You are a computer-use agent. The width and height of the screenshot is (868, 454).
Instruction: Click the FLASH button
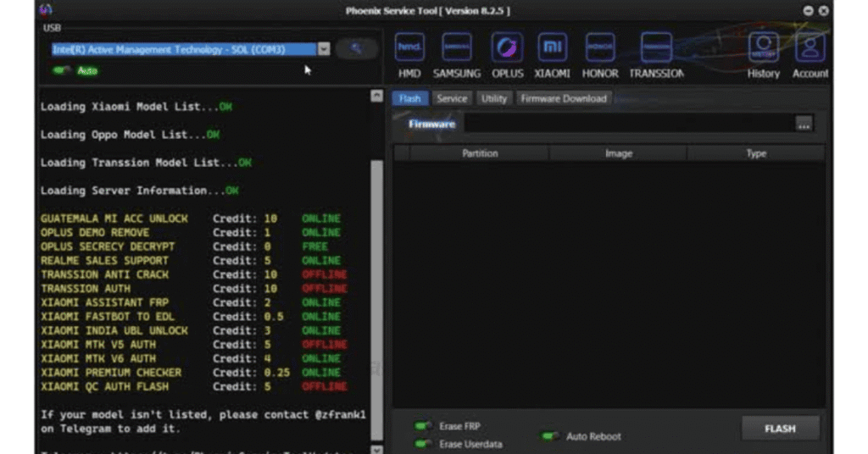pos(780,429)
